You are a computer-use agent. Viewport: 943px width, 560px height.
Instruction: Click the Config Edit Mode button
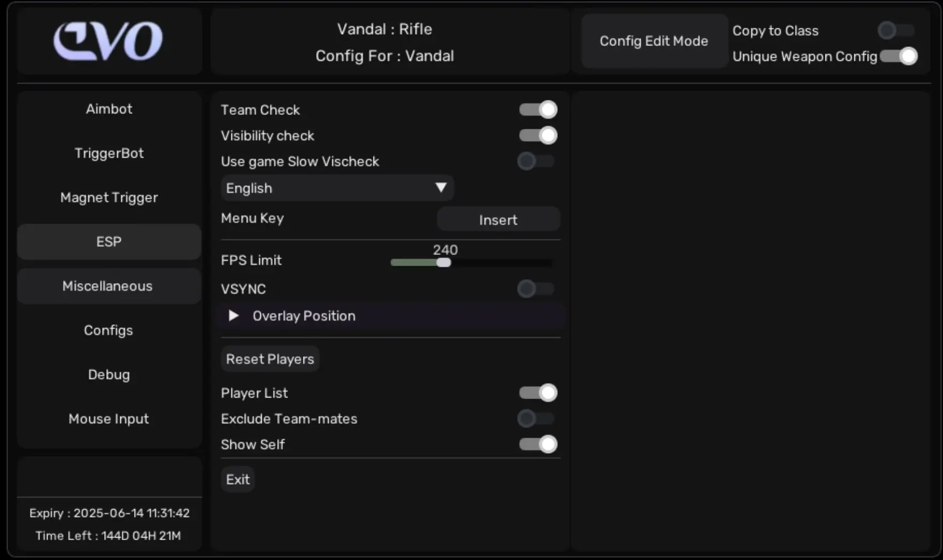[x=654, y=41]
